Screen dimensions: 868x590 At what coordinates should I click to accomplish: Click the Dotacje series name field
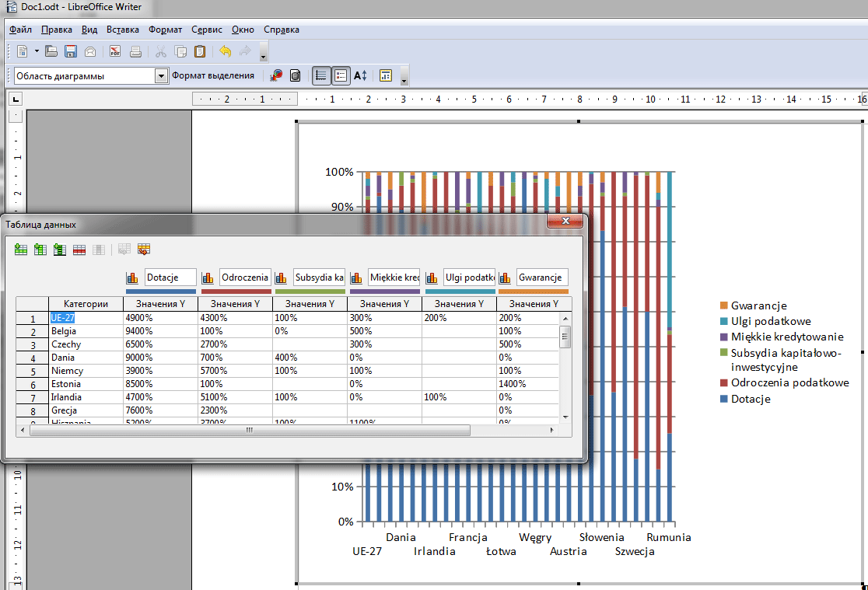point(170,278)
